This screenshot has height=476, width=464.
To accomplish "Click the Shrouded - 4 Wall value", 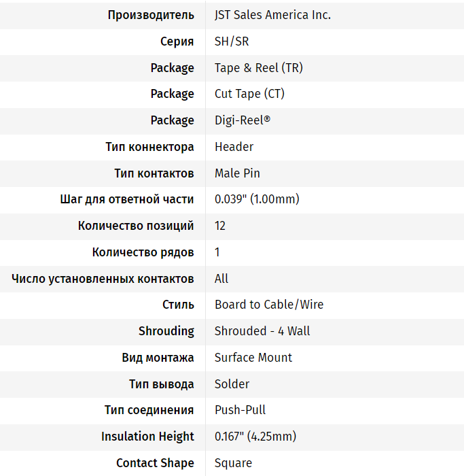I will (x=262, y=331).
